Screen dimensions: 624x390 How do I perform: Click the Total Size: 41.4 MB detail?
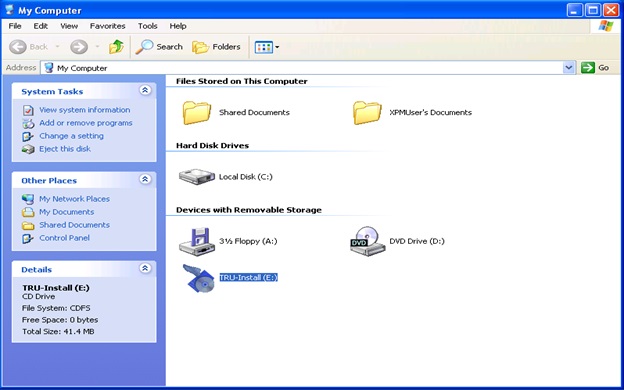tap(58, 332)
